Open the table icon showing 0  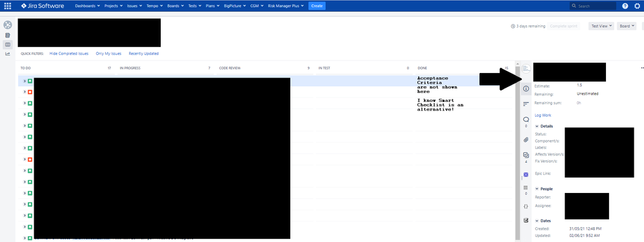[x=526, y=188]
